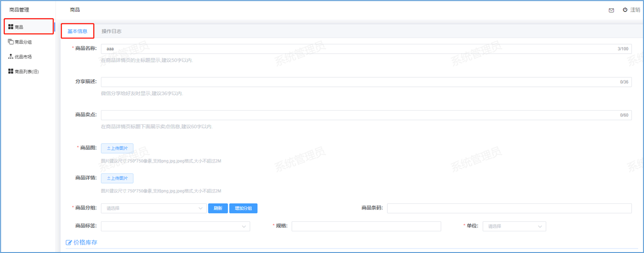Click the 商品管理 sidebar title
Viewport: 644px width, 253px height.
click(19, 10)
